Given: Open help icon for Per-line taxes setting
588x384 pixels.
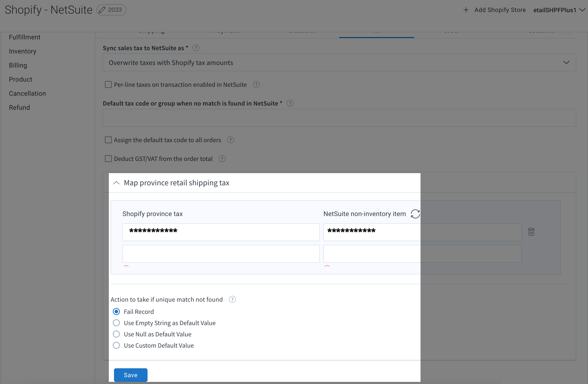Looking at the screenshot, I should click(x=256, y=84).
